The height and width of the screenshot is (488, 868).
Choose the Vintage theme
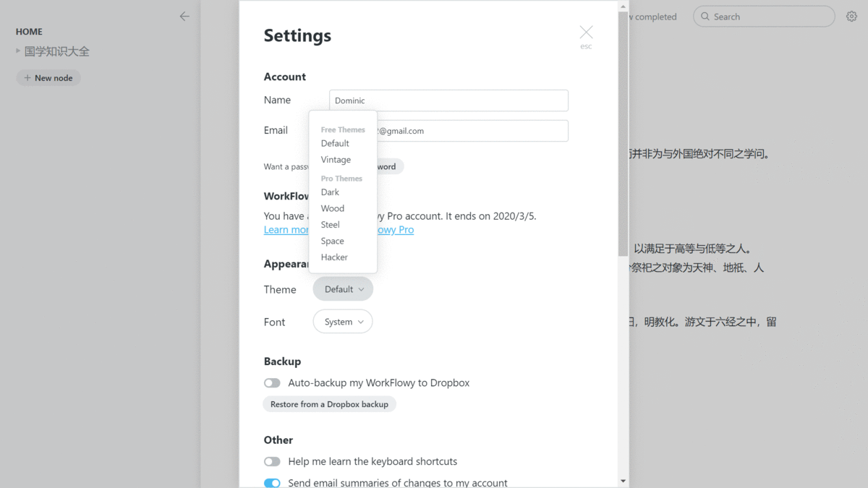coord(335,159)
